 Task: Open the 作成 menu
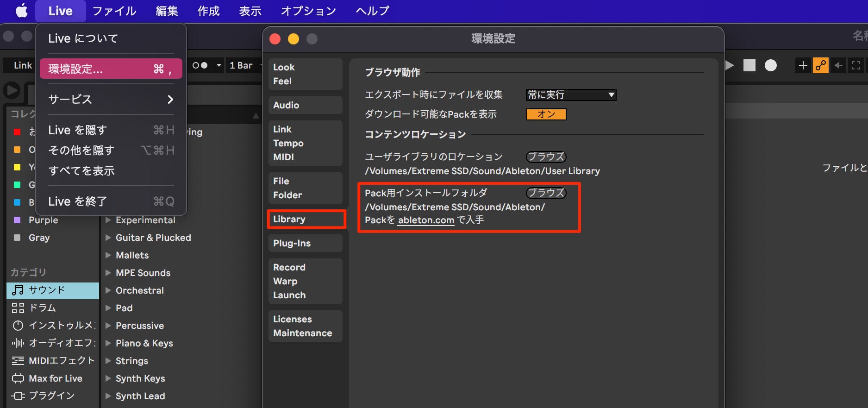tap(209, 11)
